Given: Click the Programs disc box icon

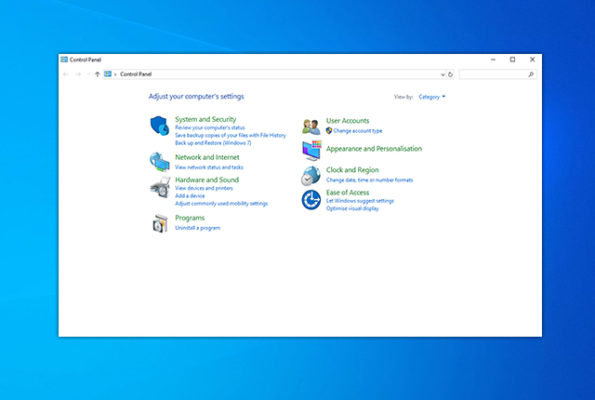Looking at the screenshot, I should point(160,223).
